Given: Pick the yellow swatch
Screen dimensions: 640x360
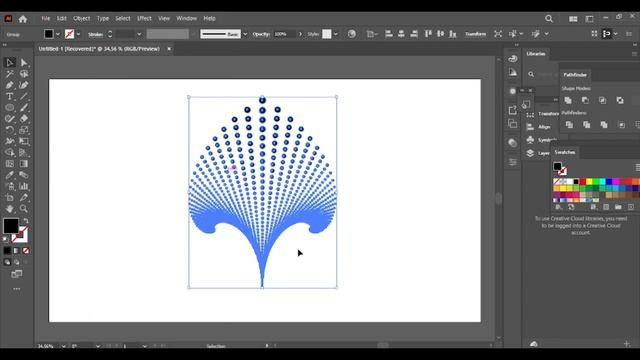Looking at the screenshot, I should click(589, 182).
